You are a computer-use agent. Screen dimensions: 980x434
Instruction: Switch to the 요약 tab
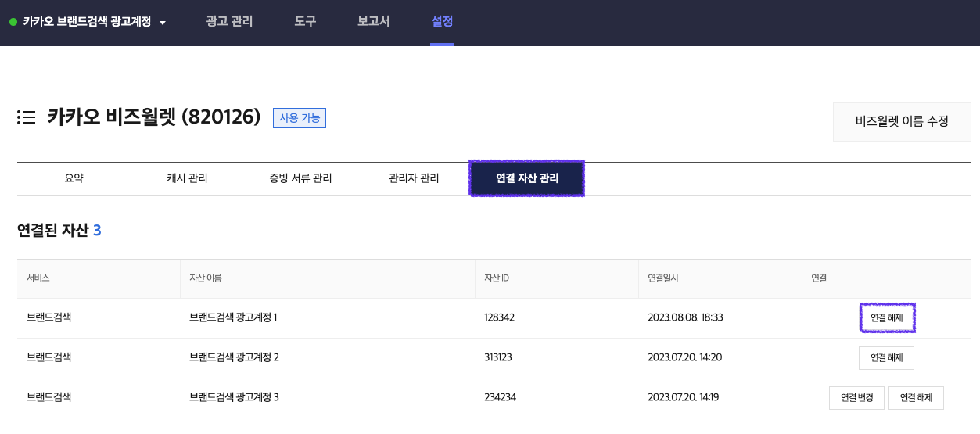click(x=74, y=178)
